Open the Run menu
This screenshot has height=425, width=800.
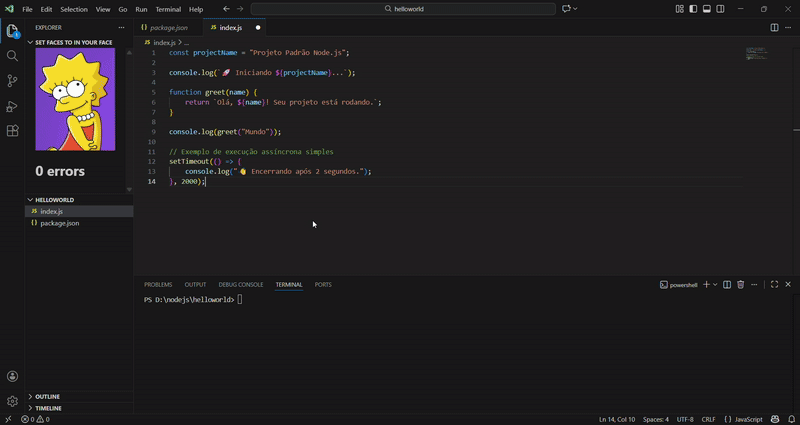coord(141,9)
